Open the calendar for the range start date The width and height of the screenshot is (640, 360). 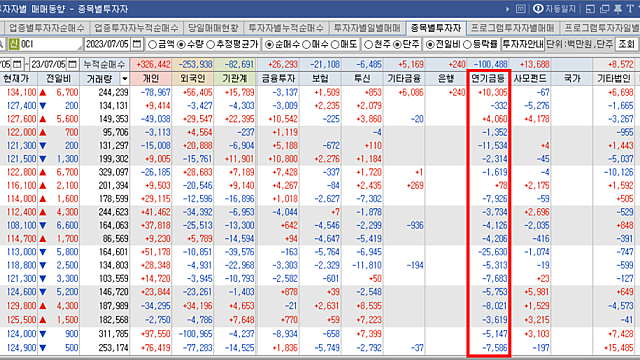tap(17, 64)
